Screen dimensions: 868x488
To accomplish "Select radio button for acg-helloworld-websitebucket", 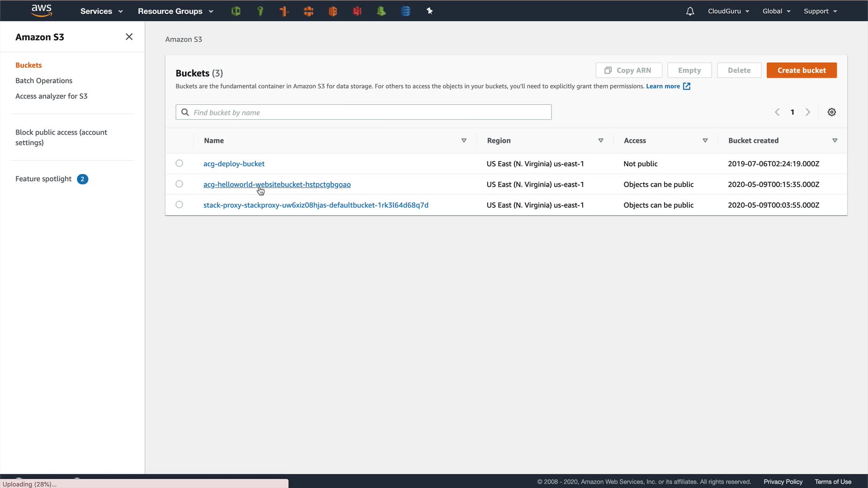I will pyautogui.click(x=179, y=184).
